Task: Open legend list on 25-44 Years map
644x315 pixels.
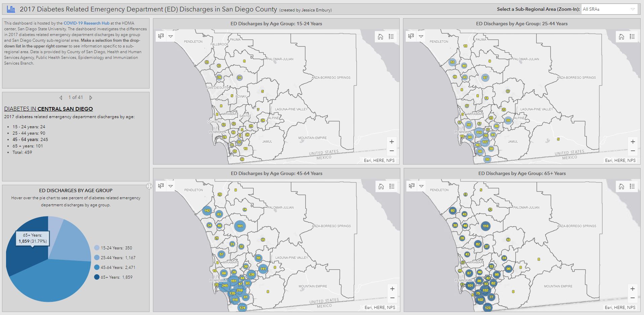Action: [x=632, y=37]
